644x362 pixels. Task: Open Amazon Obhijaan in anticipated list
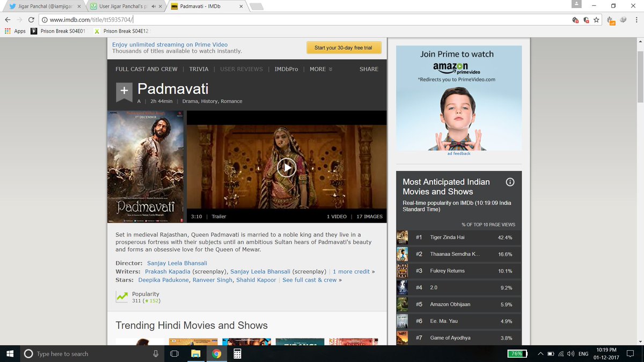point(450,304)
